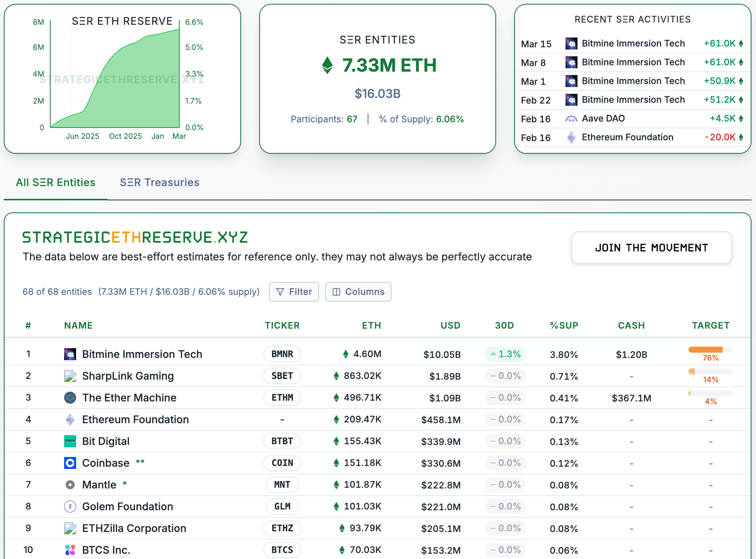Open the Filter options
Image resolution: width=756 pixels, height=559 pixels.
click(x=294, y=292)
